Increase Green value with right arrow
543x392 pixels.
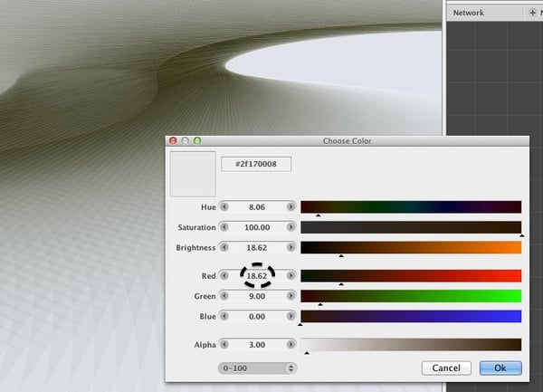(291, 296)
